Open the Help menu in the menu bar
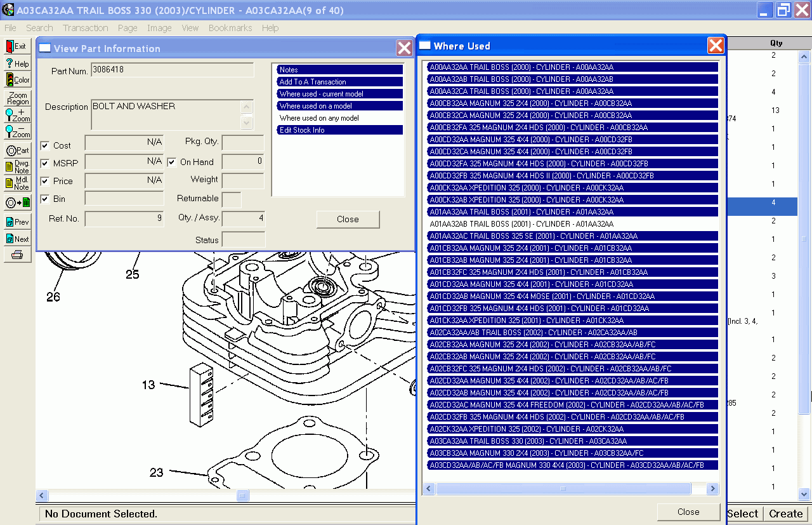The image size is (812, 525). tap(270, 28)
